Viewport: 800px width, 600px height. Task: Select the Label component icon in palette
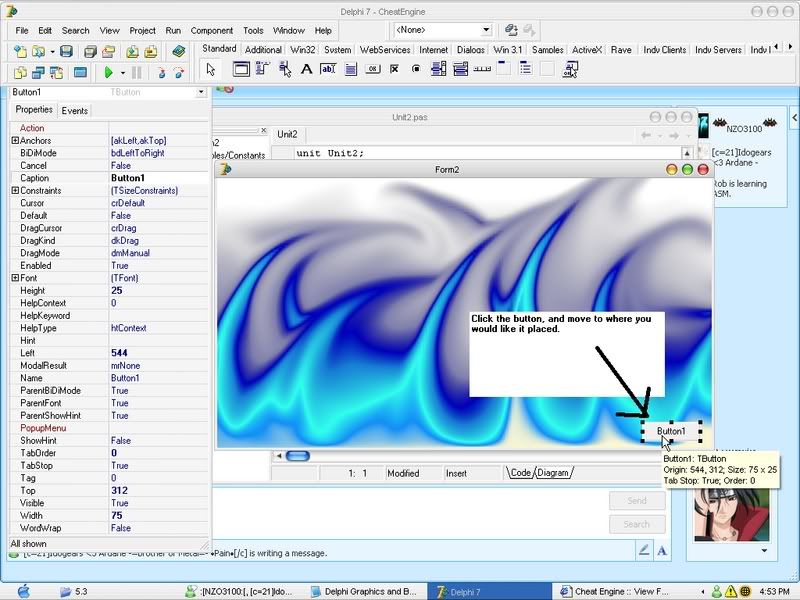(x=306, y=69)
